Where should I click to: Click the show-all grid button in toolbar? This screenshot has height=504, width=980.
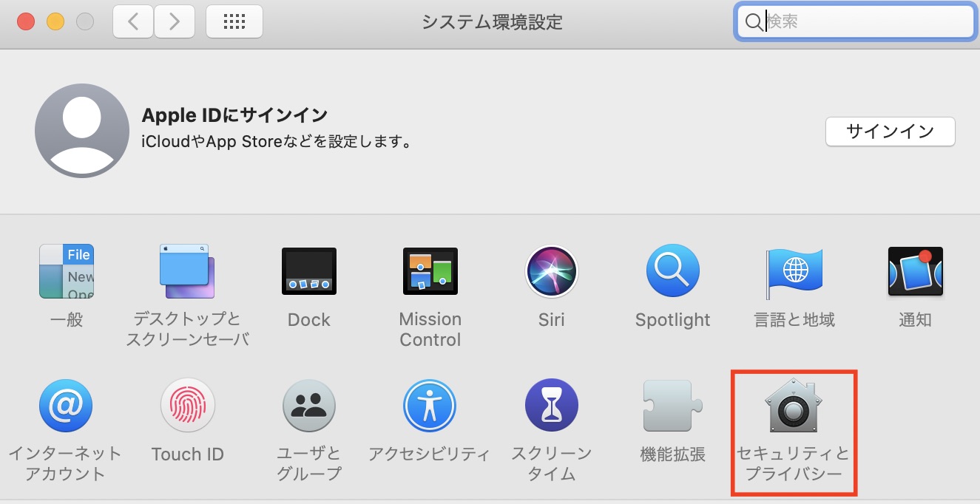(x=234, y=22)
